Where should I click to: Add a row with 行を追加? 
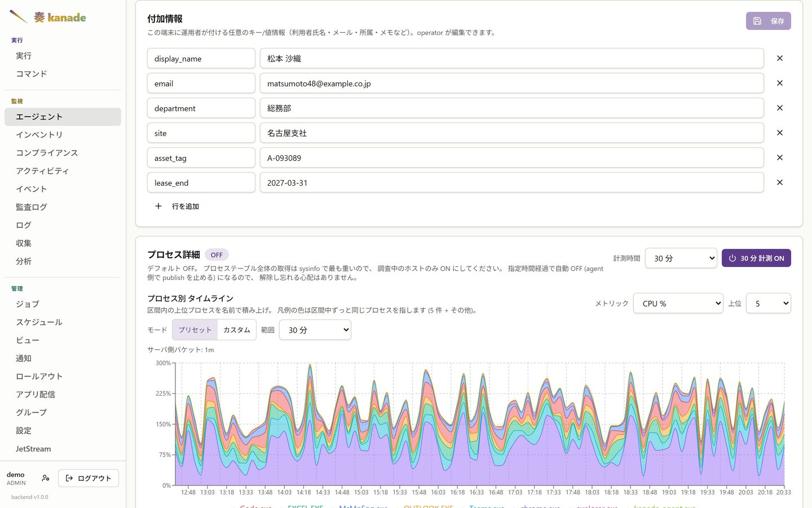(x=177, y=206)
